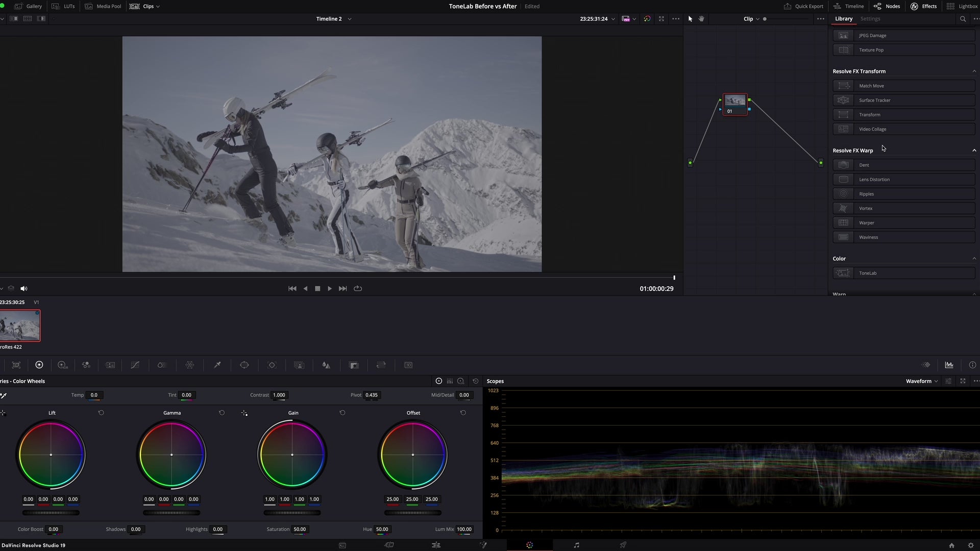Open the Color Warper palette

pyautogui.click(x=190, y=365)
